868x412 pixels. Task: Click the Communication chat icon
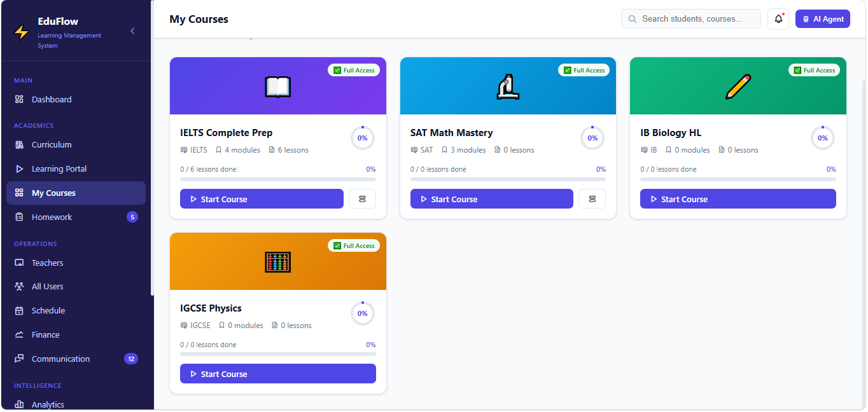[x=19, y=359]
